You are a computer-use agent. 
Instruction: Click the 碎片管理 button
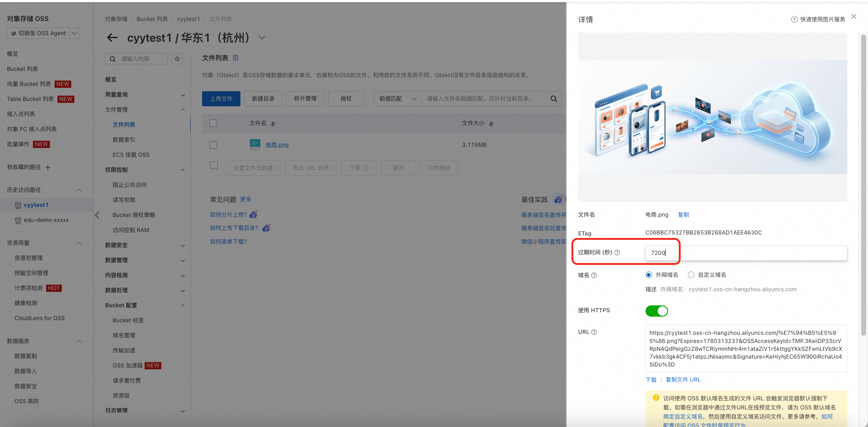click(305, 99)
